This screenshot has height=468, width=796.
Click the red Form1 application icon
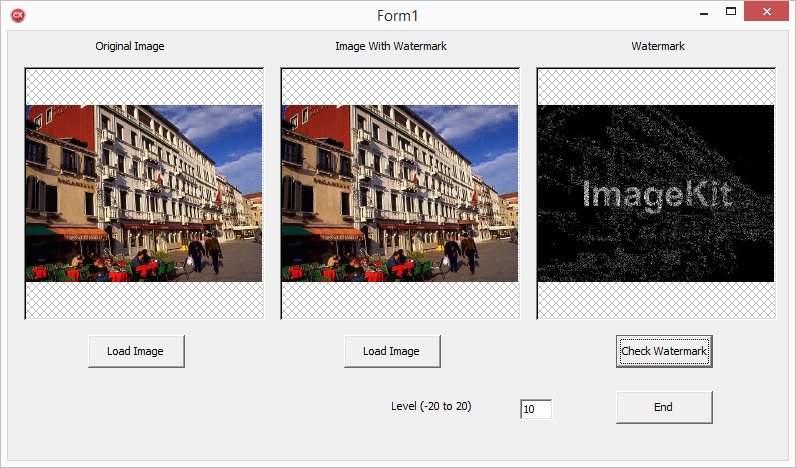[18, 15]
